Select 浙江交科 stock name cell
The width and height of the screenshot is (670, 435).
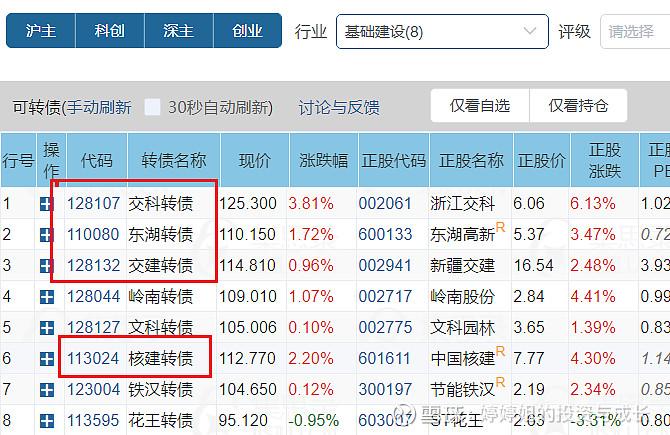[462, 203]
